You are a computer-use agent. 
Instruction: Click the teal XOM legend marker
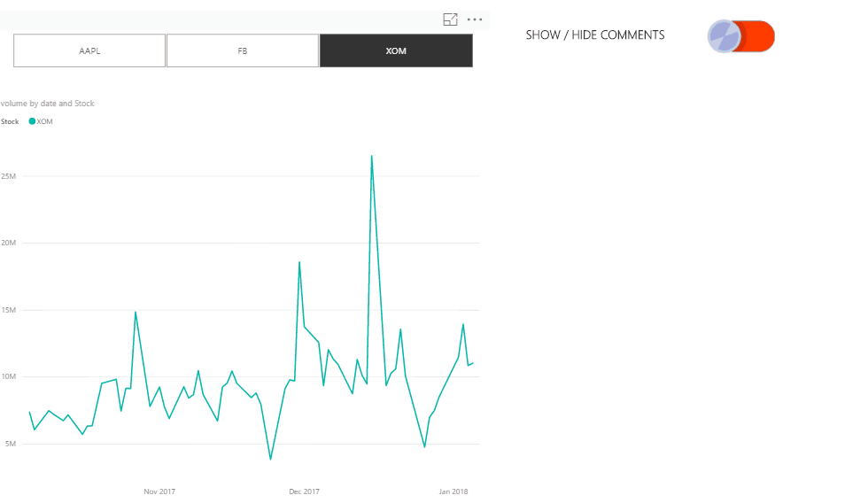pos(32,121)
